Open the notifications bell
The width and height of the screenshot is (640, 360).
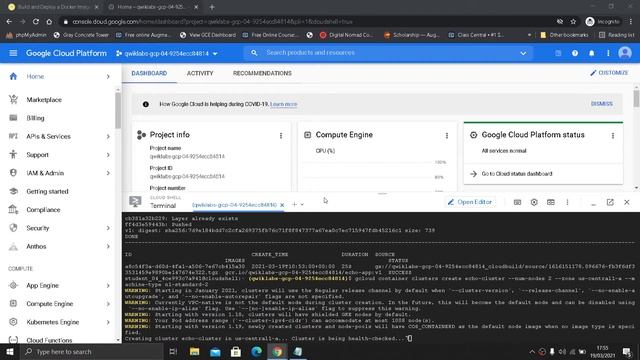(591, 53)
